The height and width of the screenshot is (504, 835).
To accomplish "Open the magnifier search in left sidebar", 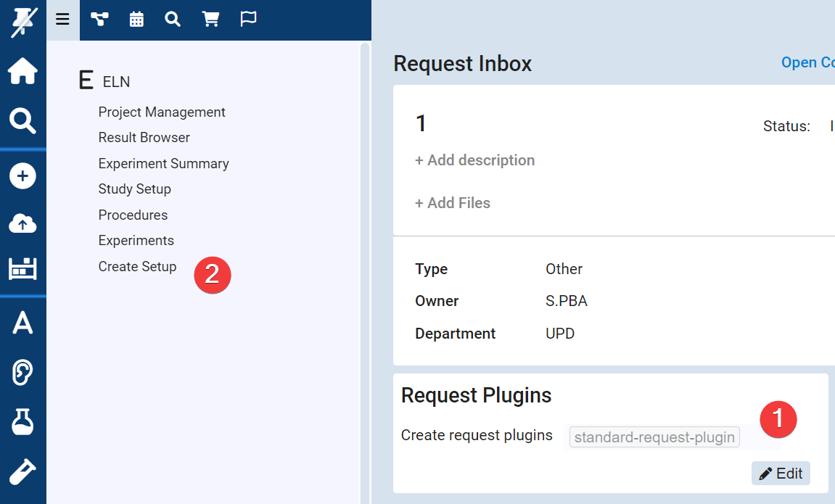I will (x=22, y=121).
